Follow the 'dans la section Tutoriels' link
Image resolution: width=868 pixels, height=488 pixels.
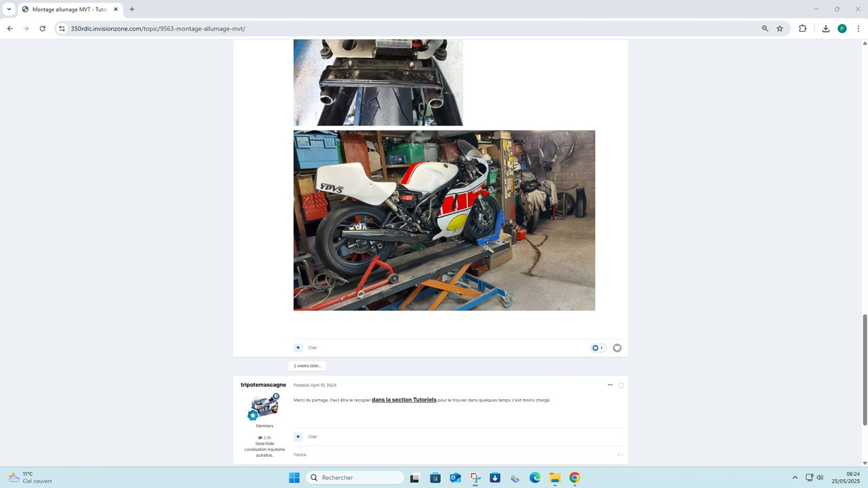(x=404, y=400)
